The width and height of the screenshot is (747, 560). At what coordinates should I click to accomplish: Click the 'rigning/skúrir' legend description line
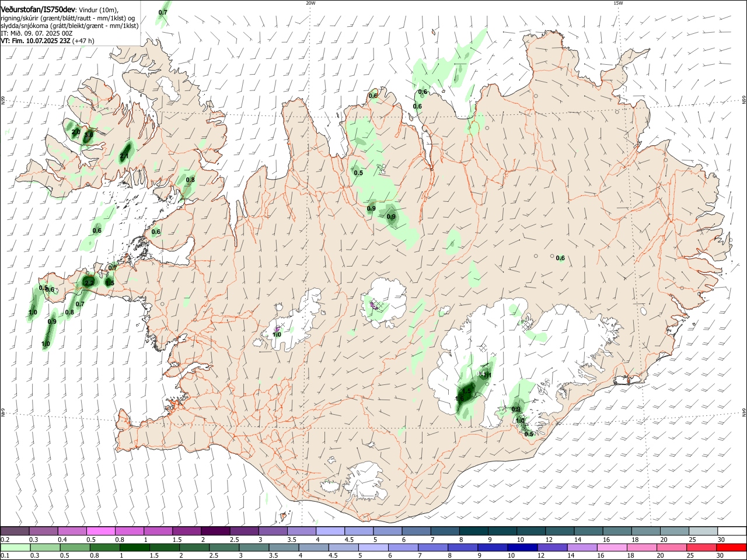pos(68,17)
